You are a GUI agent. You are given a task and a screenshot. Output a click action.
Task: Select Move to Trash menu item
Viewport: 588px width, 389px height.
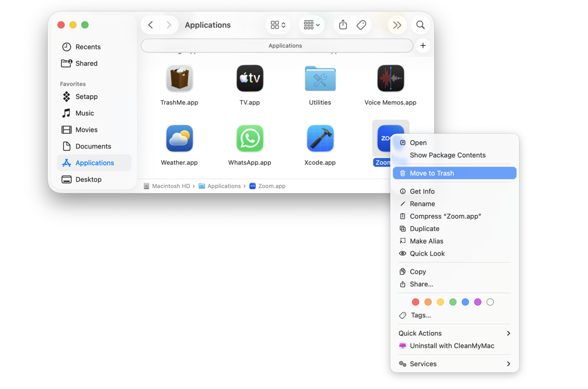click(x=455, y=173)
